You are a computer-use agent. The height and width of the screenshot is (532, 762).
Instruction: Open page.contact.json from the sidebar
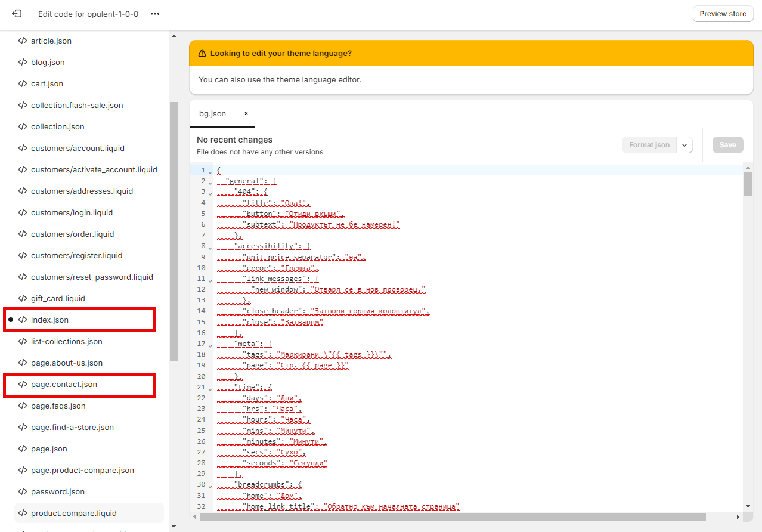click(x=64, y=385)
